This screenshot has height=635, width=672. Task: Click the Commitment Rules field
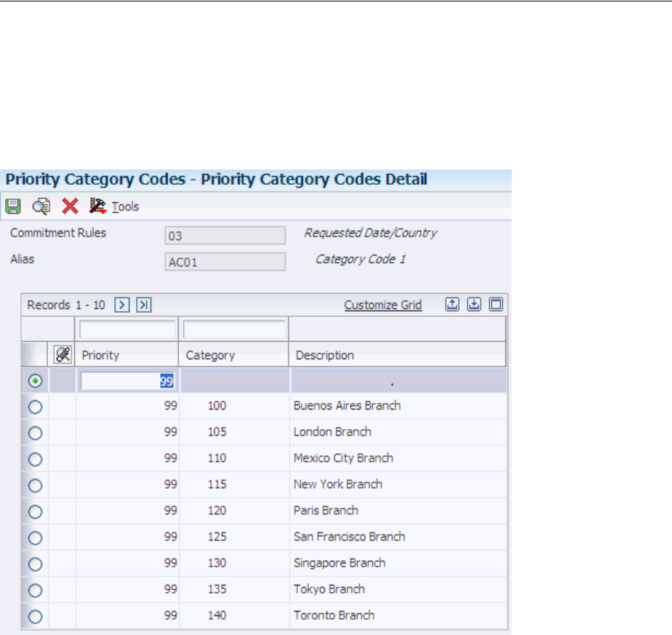click(x=225, y=236)
